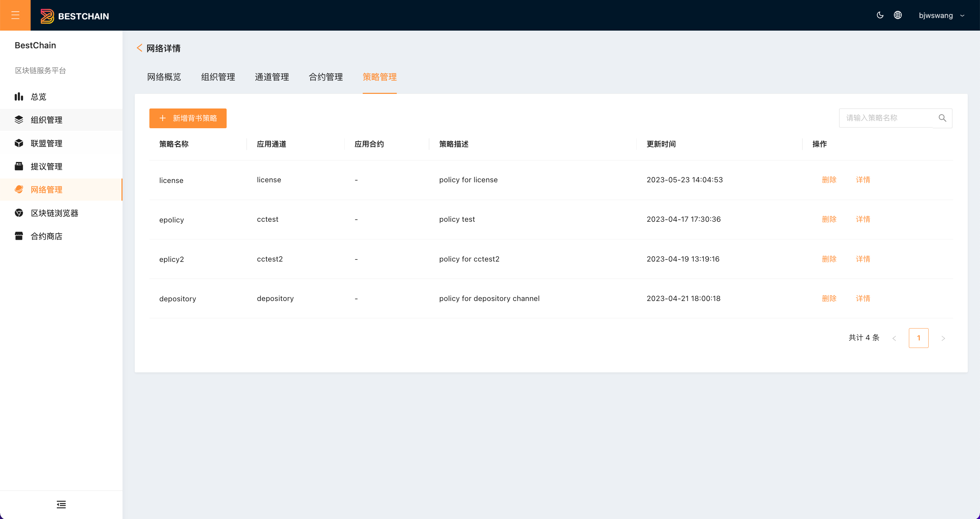Delete the depository policy
This screenshot has height=519, width=980.
tap(829, 299)
